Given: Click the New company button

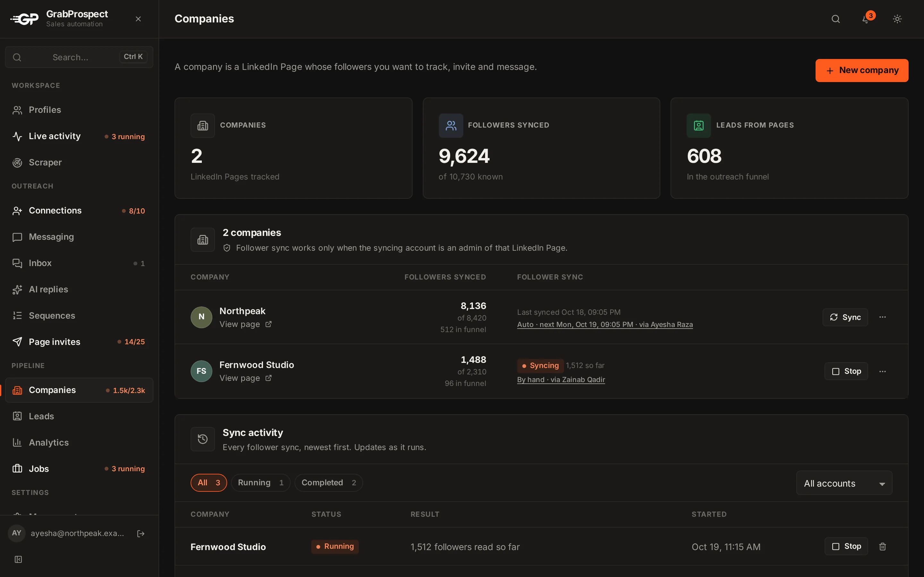Looking at the screenshot, I should tap(862, 70).
